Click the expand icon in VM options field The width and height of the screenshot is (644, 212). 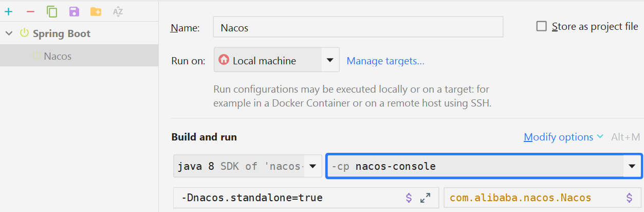tap(425, 198)
